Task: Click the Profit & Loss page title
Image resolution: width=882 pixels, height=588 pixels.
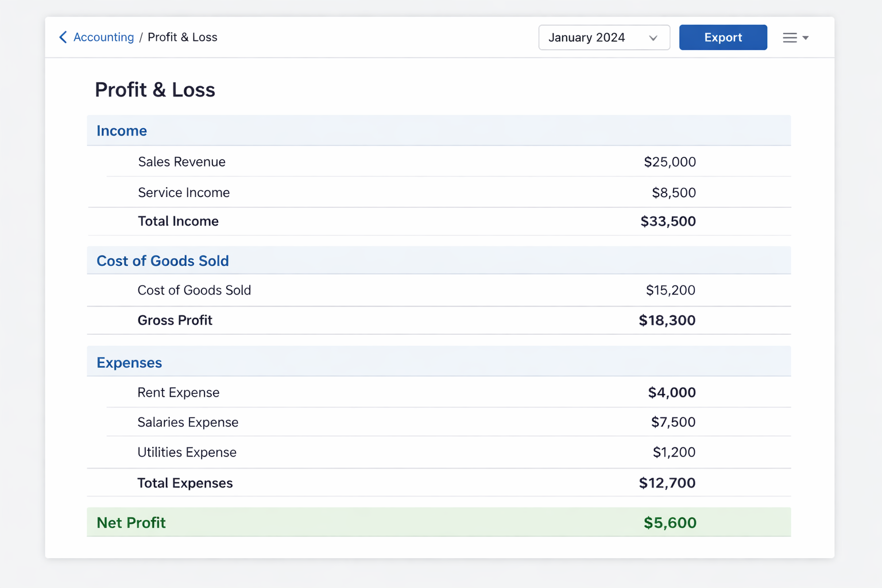Action: pos(155,90)
